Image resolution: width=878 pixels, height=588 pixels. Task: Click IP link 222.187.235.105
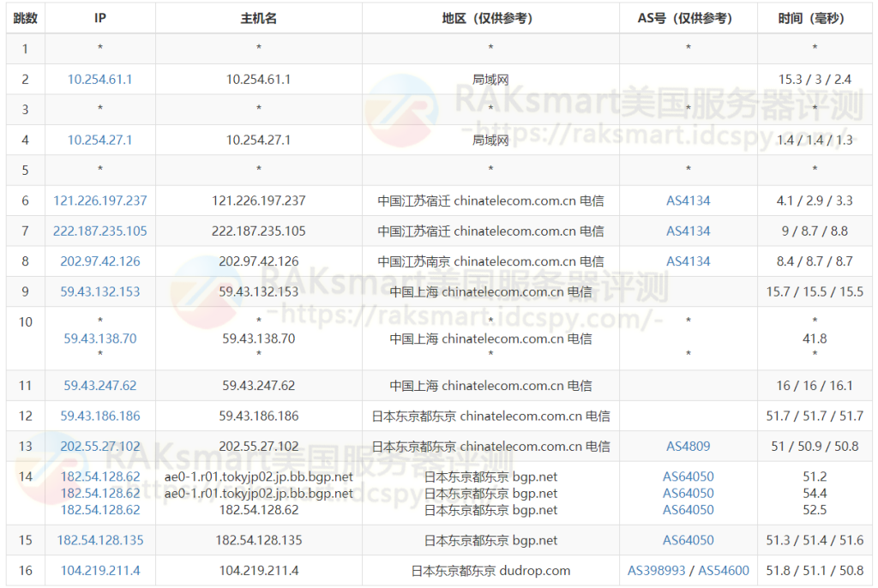(99, 231)
